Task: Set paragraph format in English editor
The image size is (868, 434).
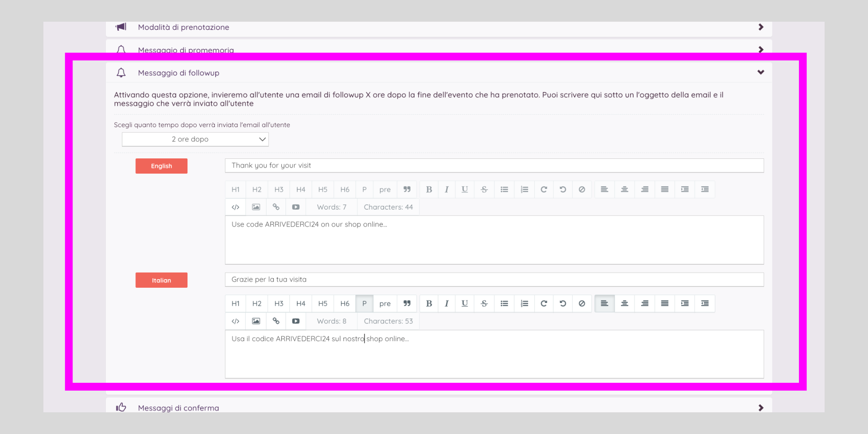Action: [365, 189]
